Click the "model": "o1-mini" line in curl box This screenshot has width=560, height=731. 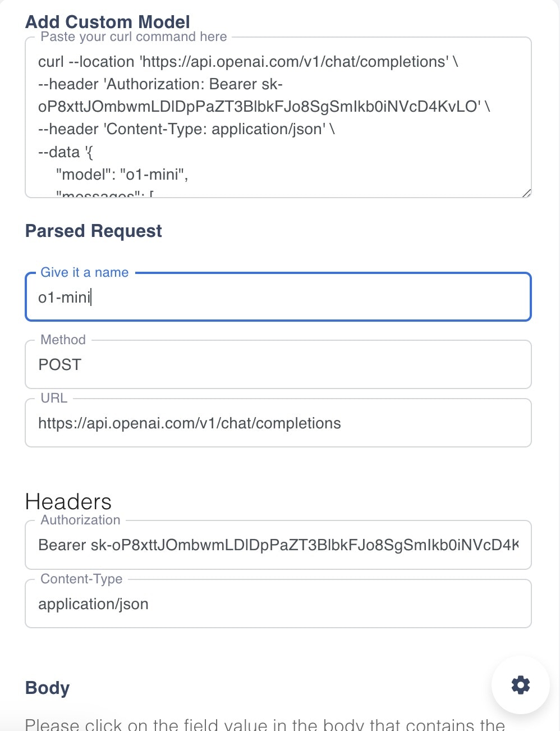pos(122,175)
